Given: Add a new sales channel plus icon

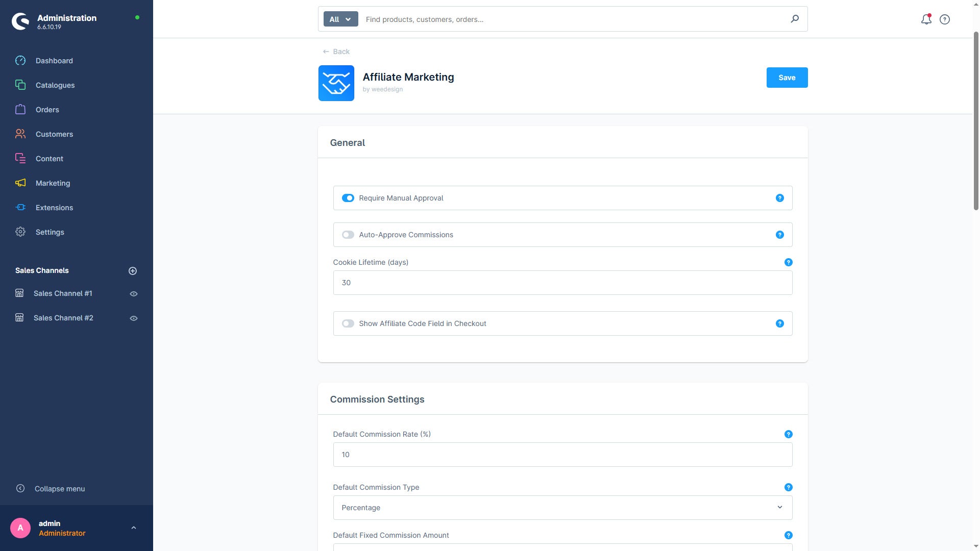Looking at the screenshot, I should [x=133, y=271].
